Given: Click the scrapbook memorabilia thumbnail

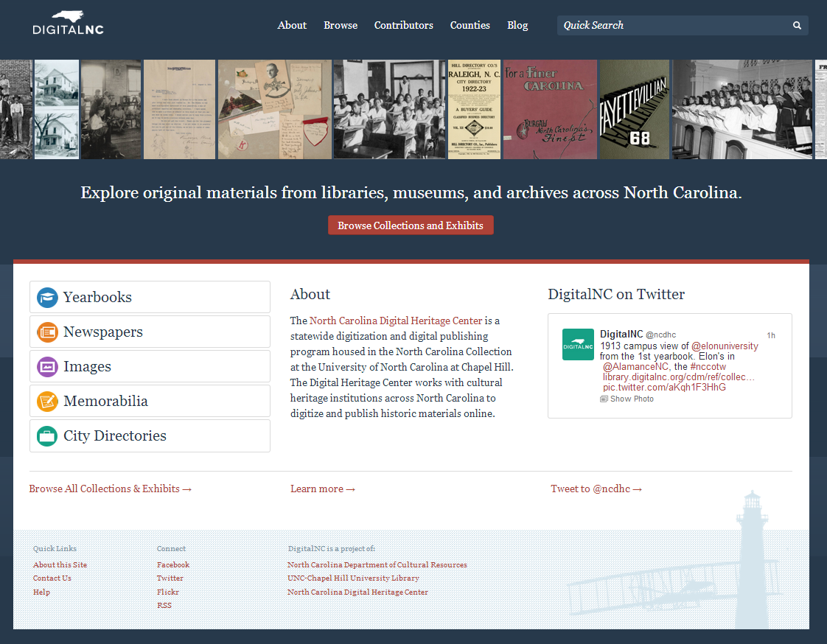Looking at the screenshot, I should click(275, 109).
